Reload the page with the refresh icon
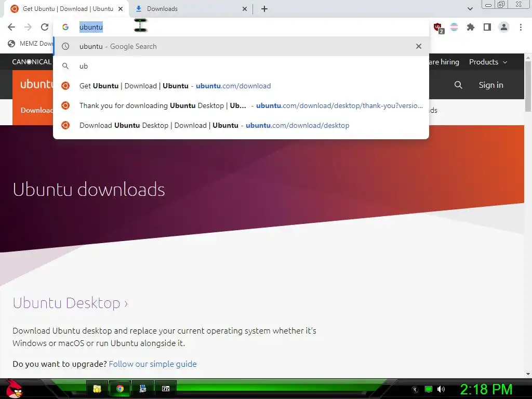The width and height of the screenshot is (532, 399). coord(45,27)
